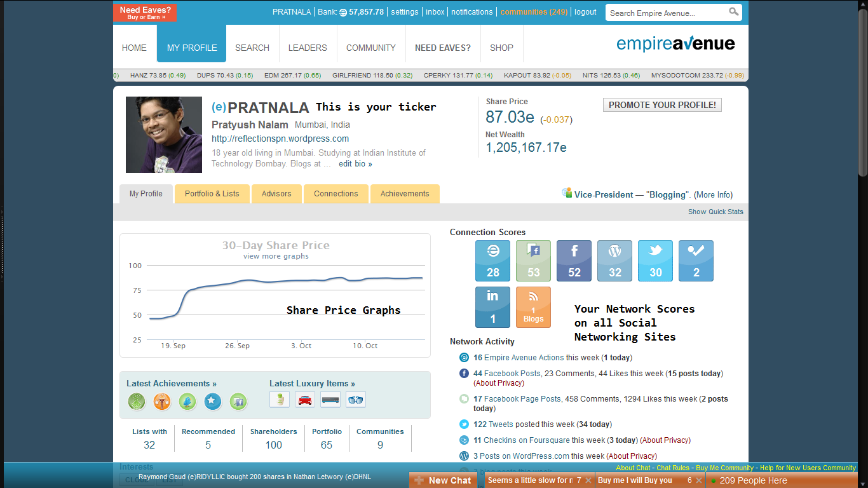Expand Latest Luxury Items » heading
This screenshot has height=488, width=868.
pyautogui.click(x=312, y=383)
